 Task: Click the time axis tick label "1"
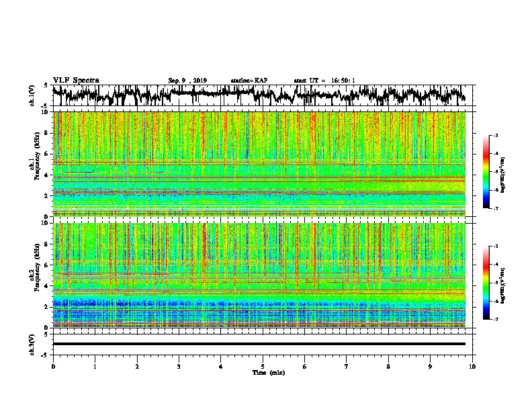pyautogui.click(x=95, y=367)
